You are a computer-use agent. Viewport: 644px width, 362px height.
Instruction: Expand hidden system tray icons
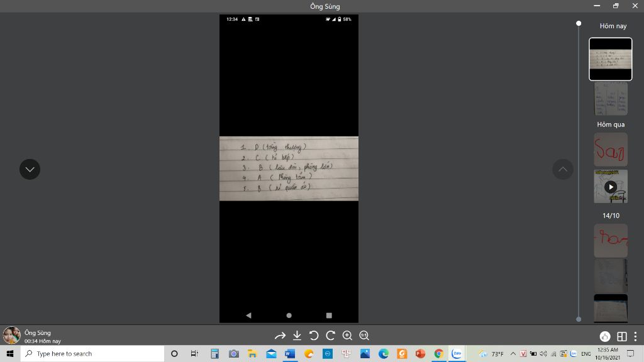pos(513,353)
